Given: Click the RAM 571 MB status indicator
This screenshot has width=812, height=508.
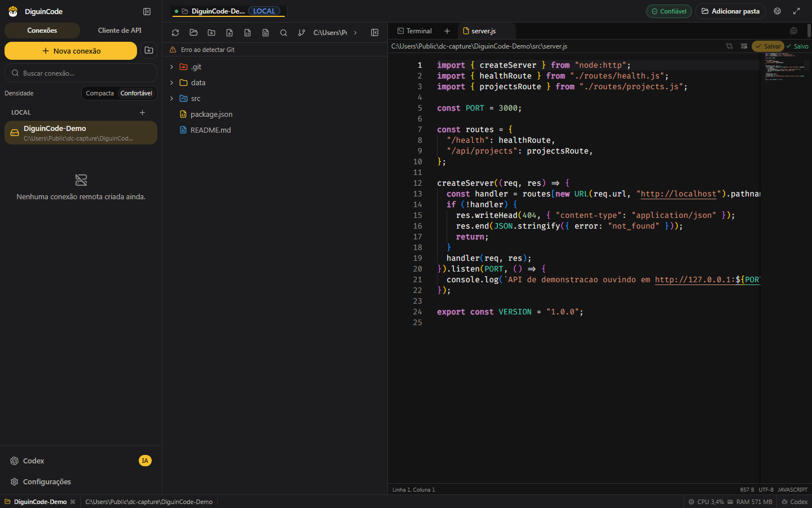Looking at the screenshot, I should tap(749, 502).
